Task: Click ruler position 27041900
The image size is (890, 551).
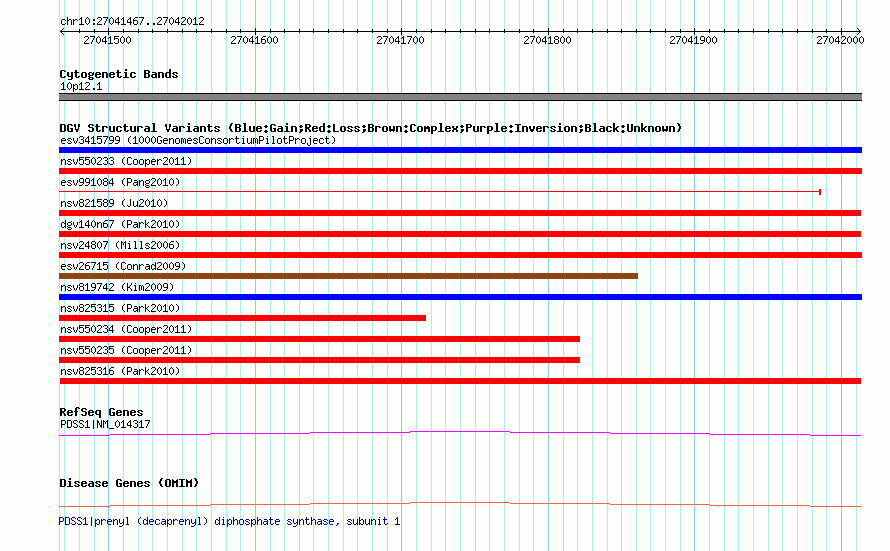Action: pos(693,40)
